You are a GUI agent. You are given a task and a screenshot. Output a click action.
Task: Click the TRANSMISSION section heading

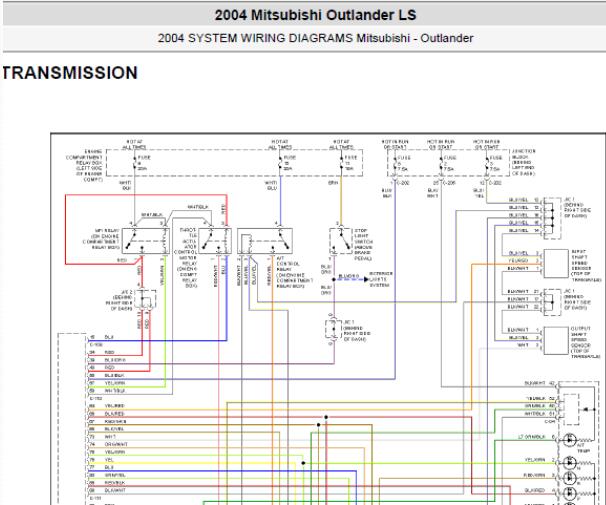tap(70, 73)
